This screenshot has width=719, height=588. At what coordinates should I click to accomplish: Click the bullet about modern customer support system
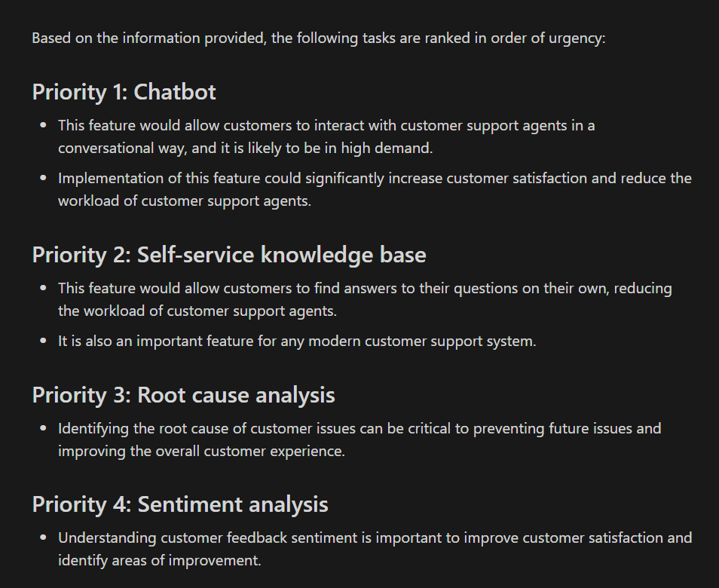(297, 341)
